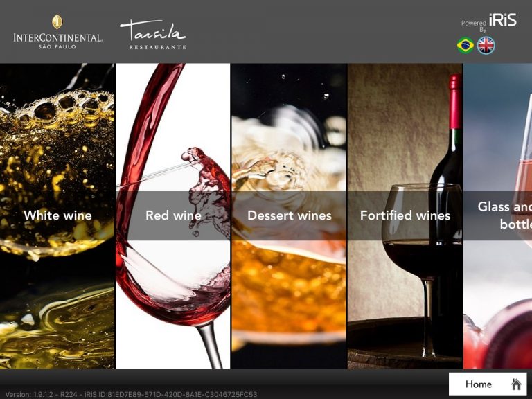Open the Red wine category

tap(173, 215)
